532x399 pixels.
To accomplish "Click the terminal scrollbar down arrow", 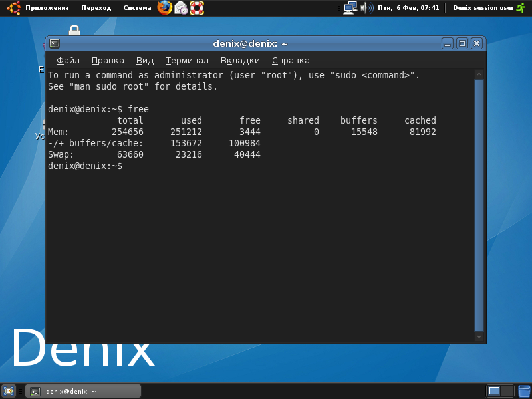I will (479, 336).
